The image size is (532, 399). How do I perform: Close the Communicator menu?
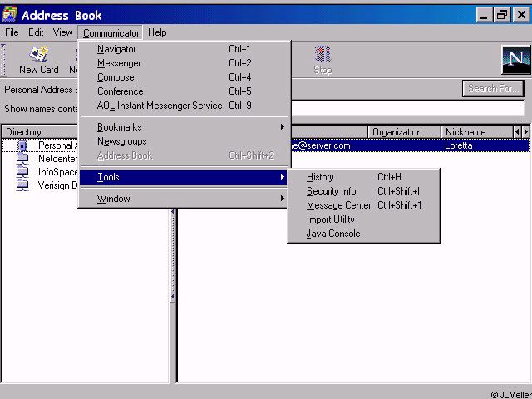pyautogui.click(x=111, y=33)
